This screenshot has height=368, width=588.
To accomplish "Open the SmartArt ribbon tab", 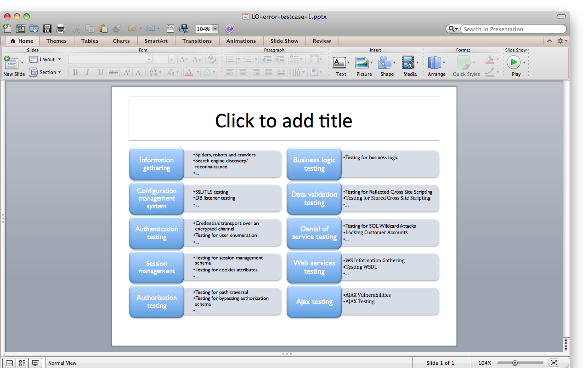I will [156, 41].
